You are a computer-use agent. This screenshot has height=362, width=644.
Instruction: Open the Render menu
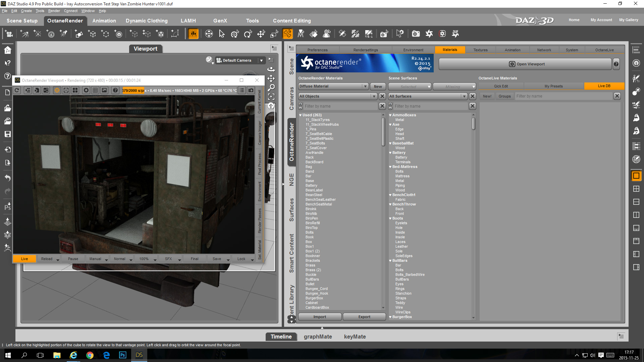pos(54,11)
